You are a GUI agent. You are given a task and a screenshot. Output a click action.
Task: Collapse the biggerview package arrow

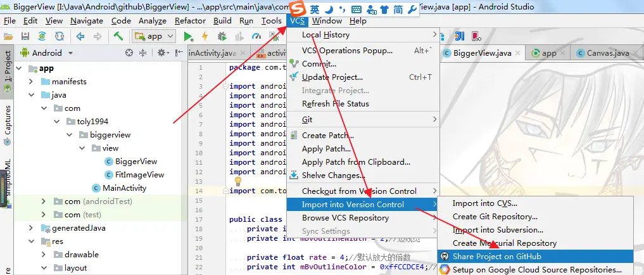pyautogui.click(x=70, y=135)
